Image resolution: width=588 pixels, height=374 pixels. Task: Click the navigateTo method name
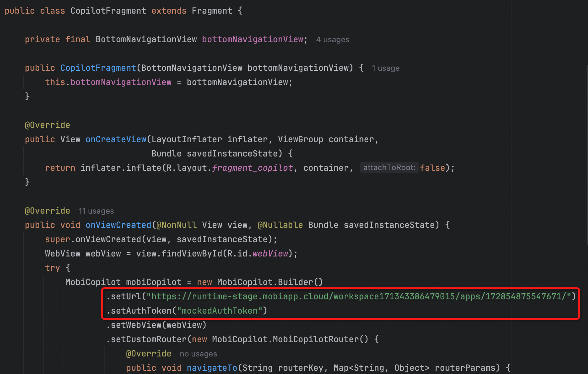pyautogui.click(x=212, y=368)
